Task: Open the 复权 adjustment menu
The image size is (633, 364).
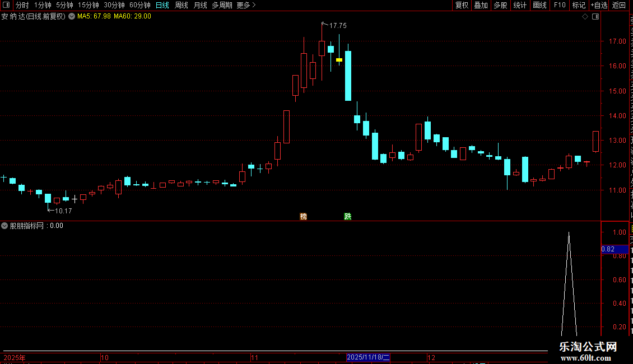Action: tap(462, 5)
